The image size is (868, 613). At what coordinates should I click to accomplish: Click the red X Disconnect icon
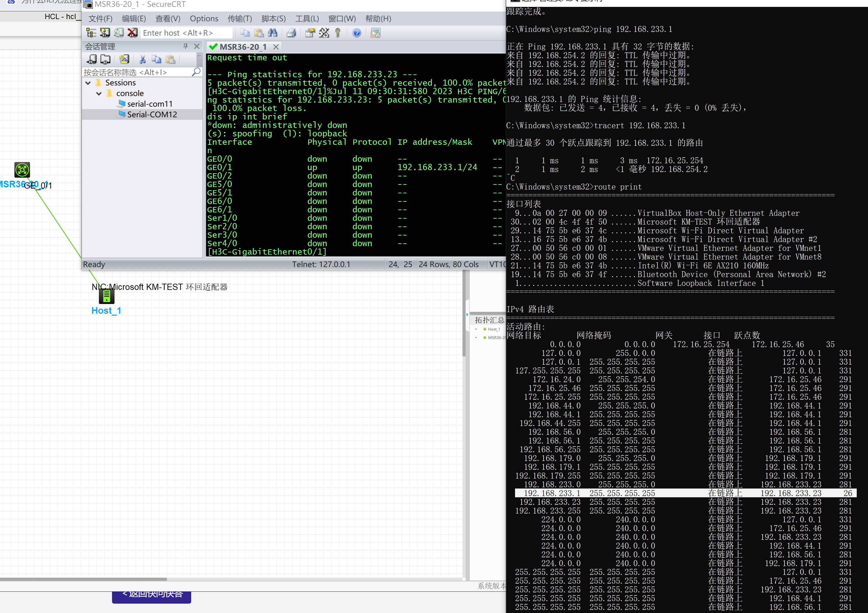pos(132,33)
